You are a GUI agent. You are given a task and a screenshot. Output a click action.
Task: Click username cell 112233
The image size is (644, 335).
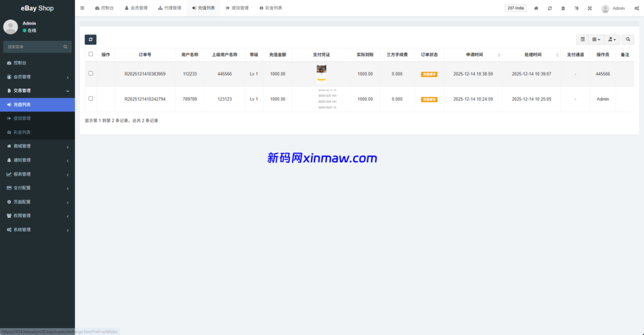[x=190, y=74]
